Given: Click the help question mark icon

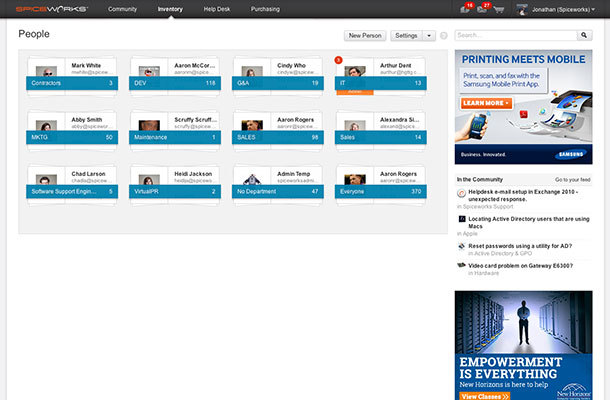Looking at the screenshot, I should [x=443, y=36].
